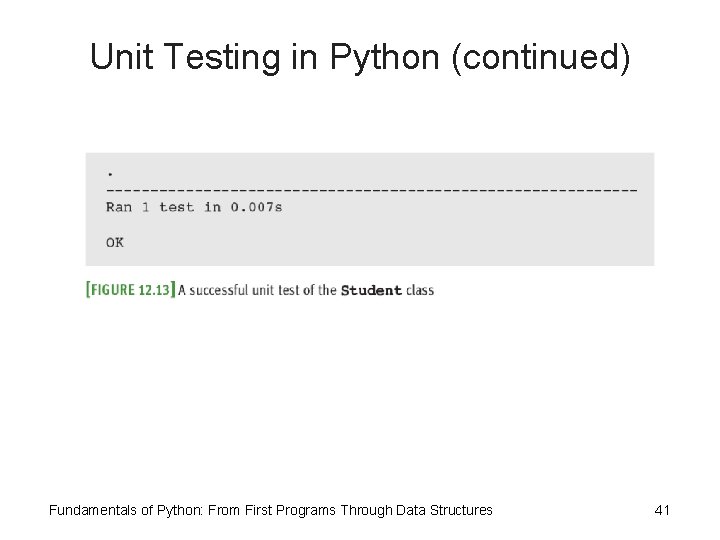This screenshot has height=540, width=720.
Task: Click "Data Structures" in the footer text
Action: [444, 511]
